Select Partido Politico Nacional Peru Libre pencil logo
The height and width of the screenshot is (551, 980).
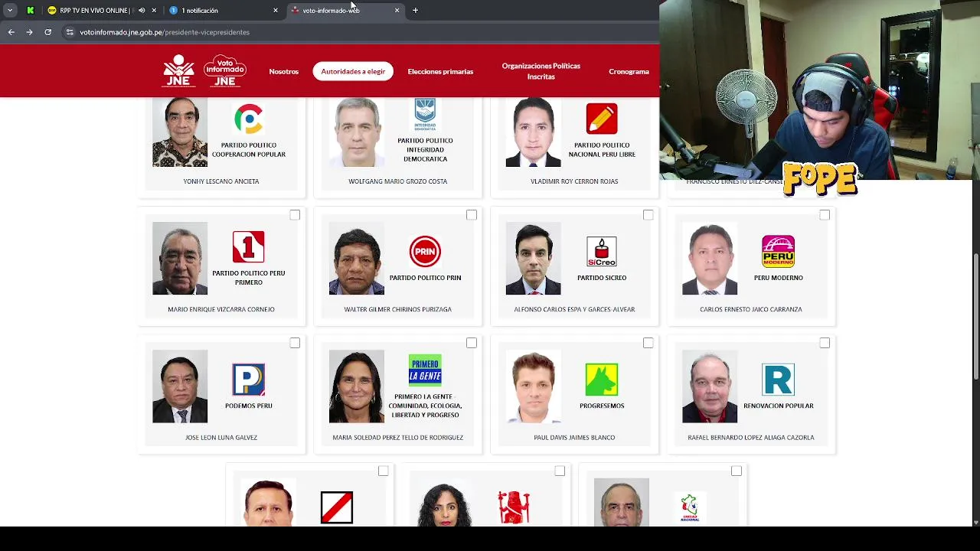coord(602,119)
